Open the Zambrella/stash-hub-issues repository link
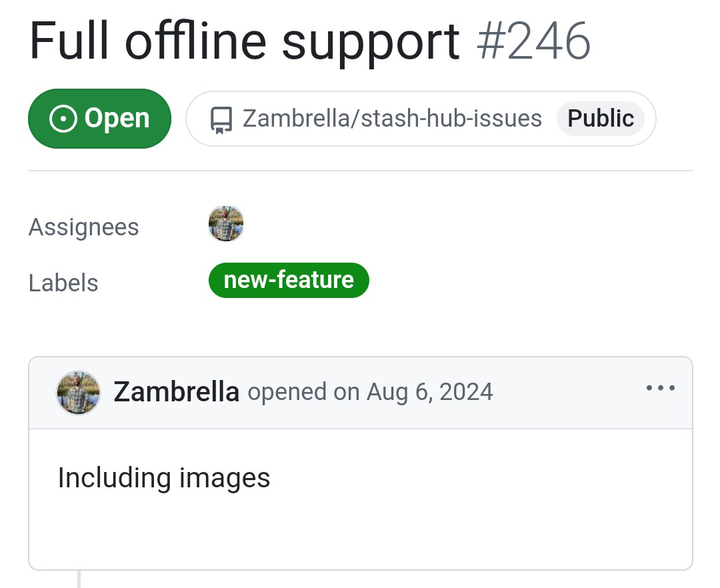Image resolution: width=720 pixels, height=588 pixels. tap(392, 119)
